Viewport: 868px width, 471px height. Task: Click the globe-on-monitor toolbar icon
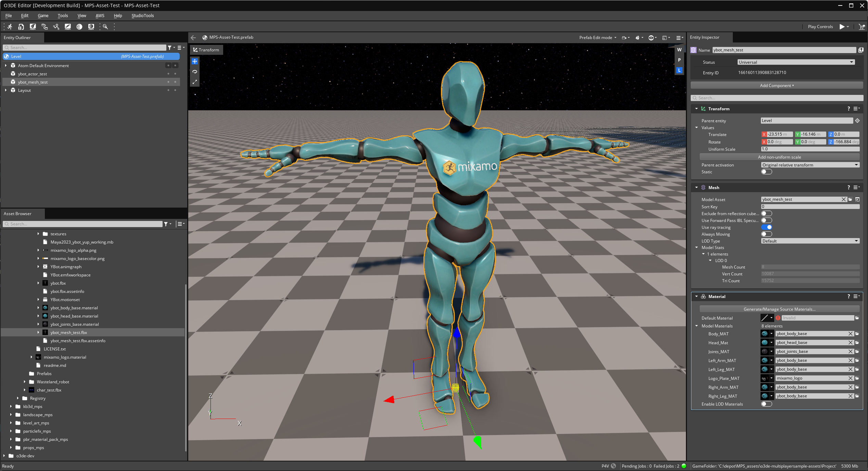[91, 27]
